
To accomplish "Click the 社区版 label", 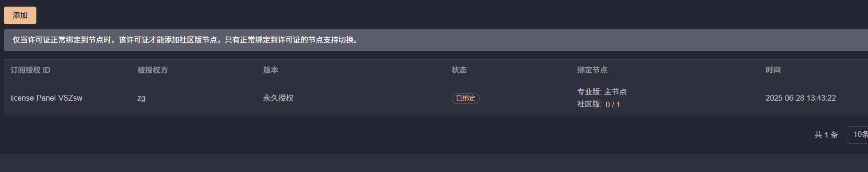I will pos(589,104).
